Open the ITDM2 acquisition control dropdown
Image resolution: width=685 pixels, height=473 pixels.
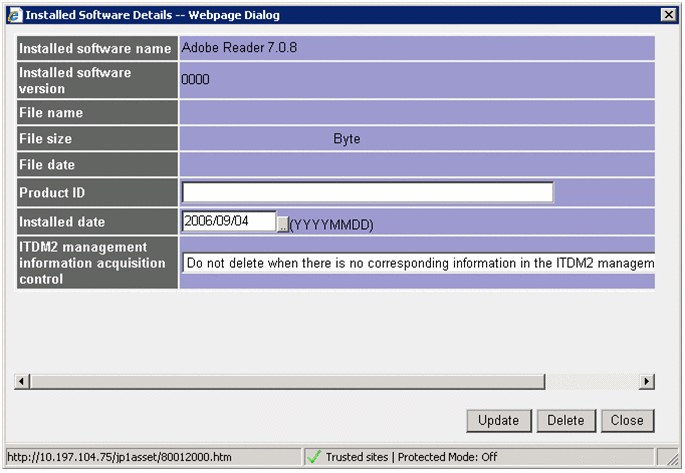pos(418,263)
